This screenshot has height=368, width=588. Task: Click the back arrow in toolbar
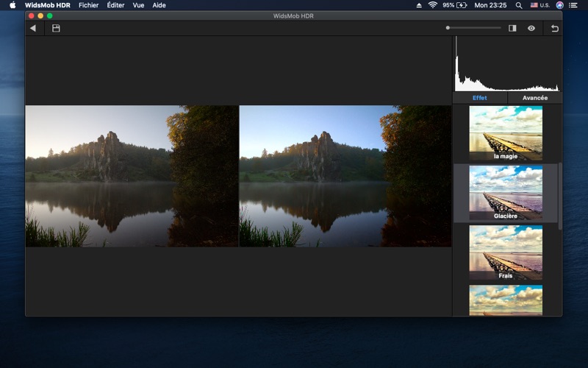pyautogui.click(x=33, y=28)
